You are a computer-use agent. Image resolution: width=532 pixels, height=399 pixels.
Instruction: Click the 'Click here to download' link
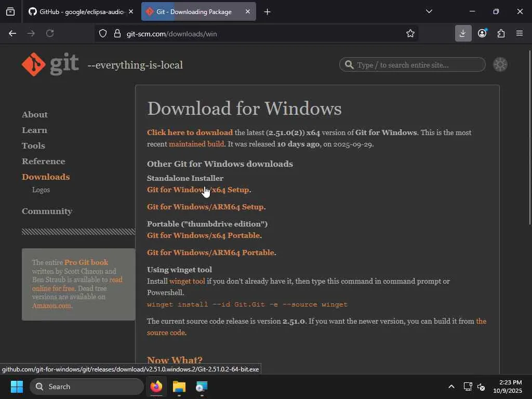190,132
